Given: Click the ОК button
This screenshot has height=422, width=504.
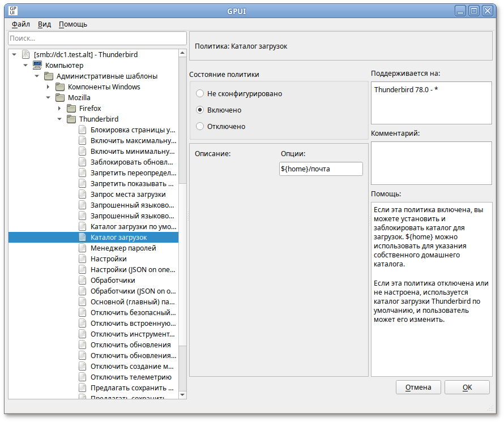Looking at the screenshot, I should 467,387.
